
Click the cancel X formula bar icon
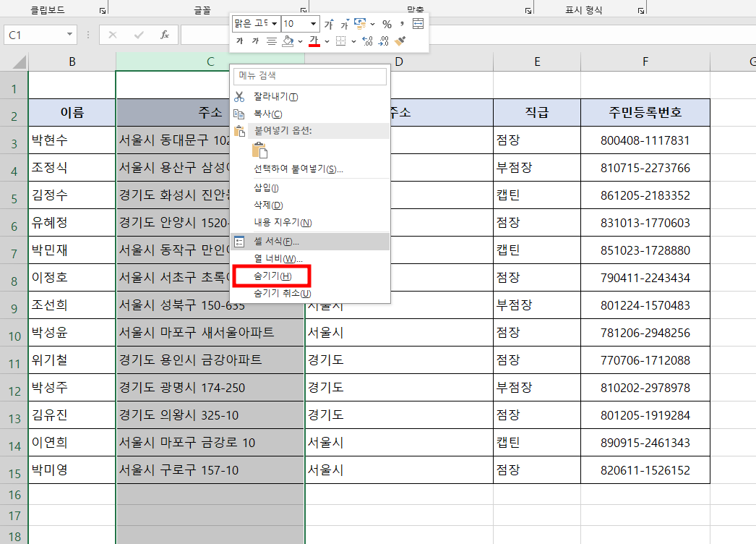pyautogui.click(x=113, y=35)
